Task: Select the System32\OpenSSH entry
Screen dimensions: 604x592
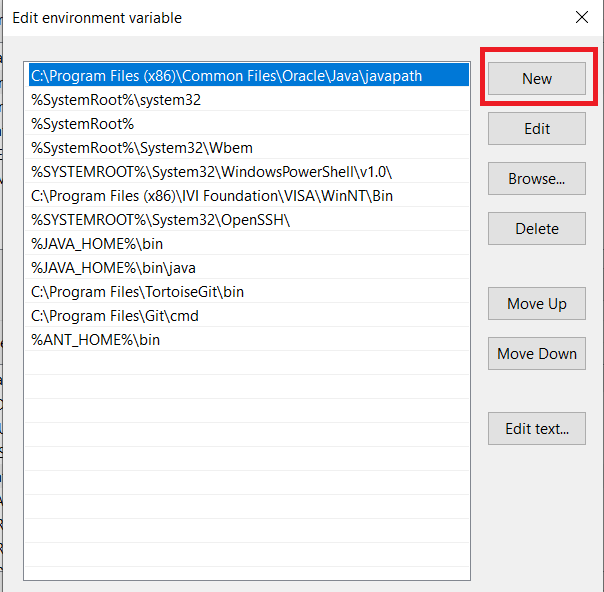Action: (248, 220)
